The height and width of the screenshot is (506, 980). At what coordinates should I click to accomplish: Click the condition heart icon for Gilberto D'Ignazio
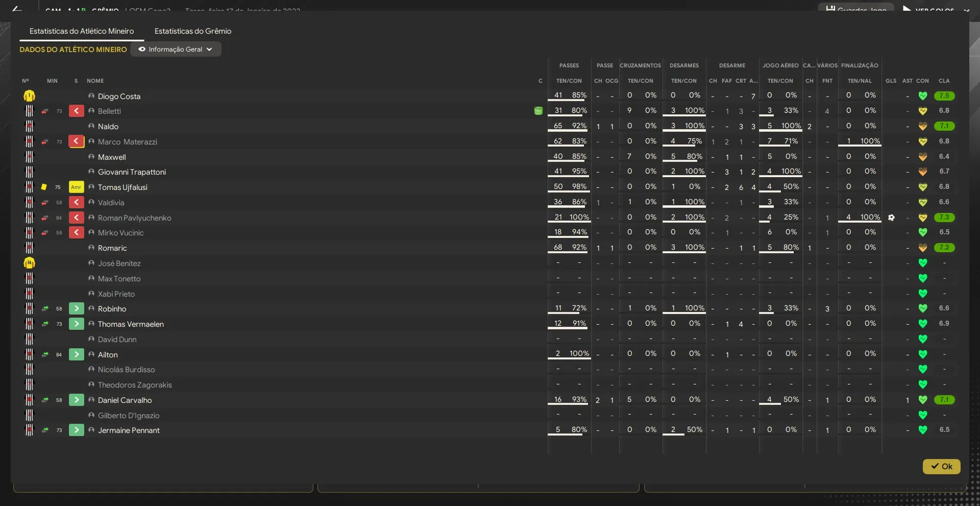point(923,415)
